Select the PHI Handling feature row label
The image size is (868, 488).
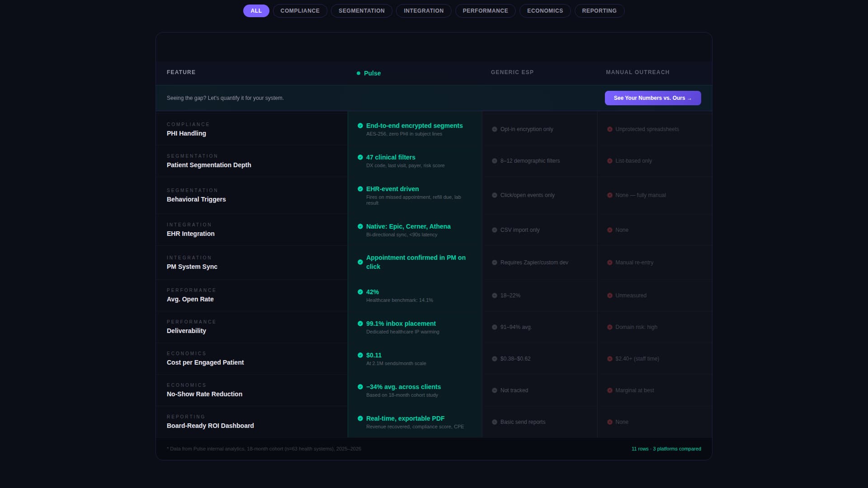(186, 133)
